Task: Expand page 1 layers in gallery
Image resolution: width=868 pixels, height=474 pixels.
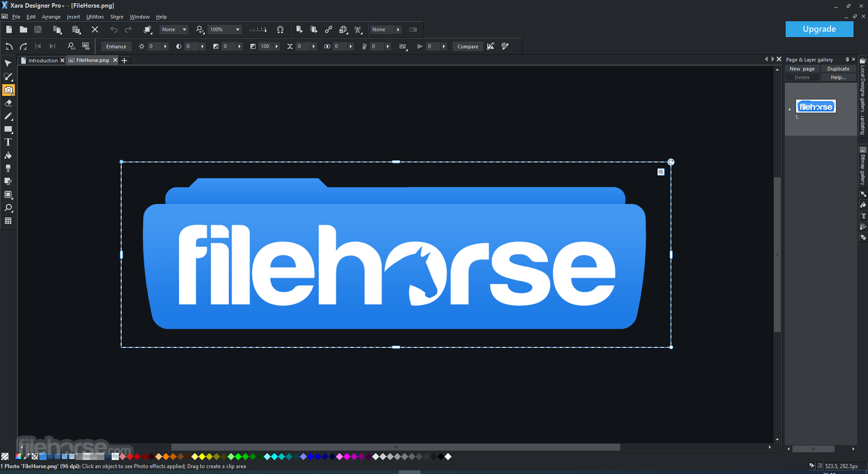Action: click(790, 110)
